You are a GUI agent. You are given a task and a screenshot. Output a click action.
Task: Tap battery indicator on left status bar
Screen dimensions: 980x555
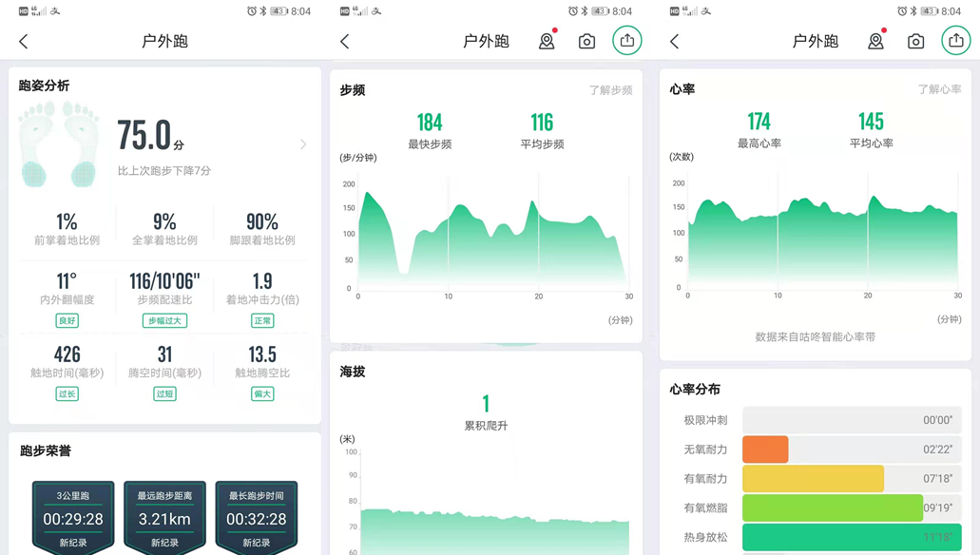[279, 11]
